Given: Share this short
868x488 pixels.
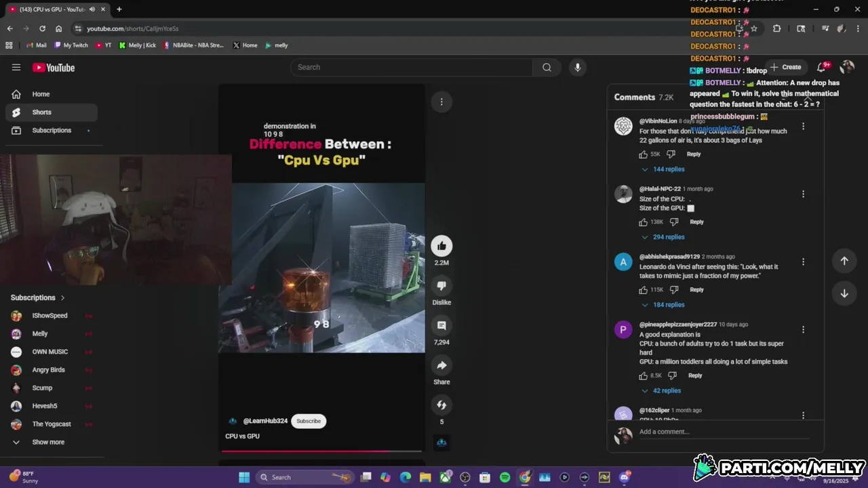Looking at the screenshot, I should pyautogui.click(x=441, y=365).
